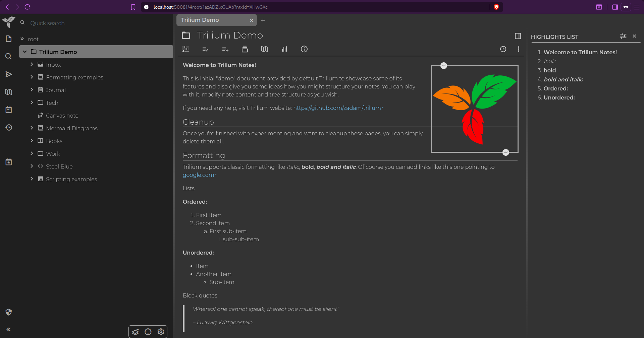Expand the Mermaid Diagrams tree node
Viewport: 644px width, 338px height.
[x=32, y=128]
